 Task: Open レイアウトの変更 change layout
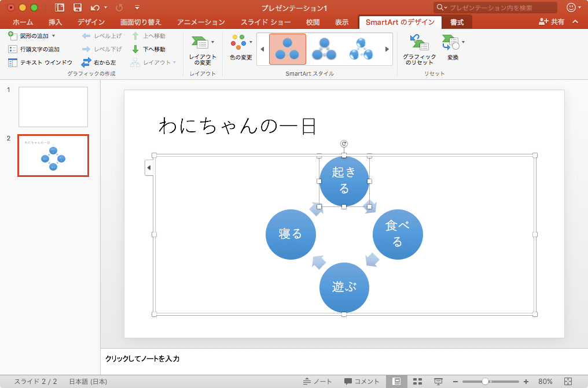click(203, 50)
